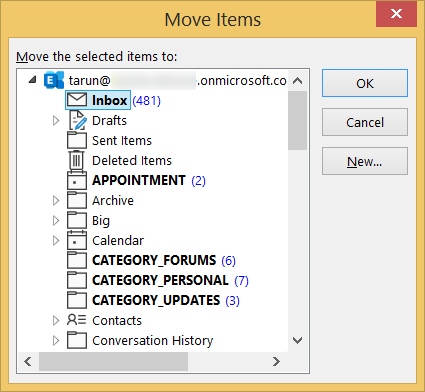The image size is (425, 392).
Task: Click the horizontal scrollbar thumb
Action: [113, 361]
